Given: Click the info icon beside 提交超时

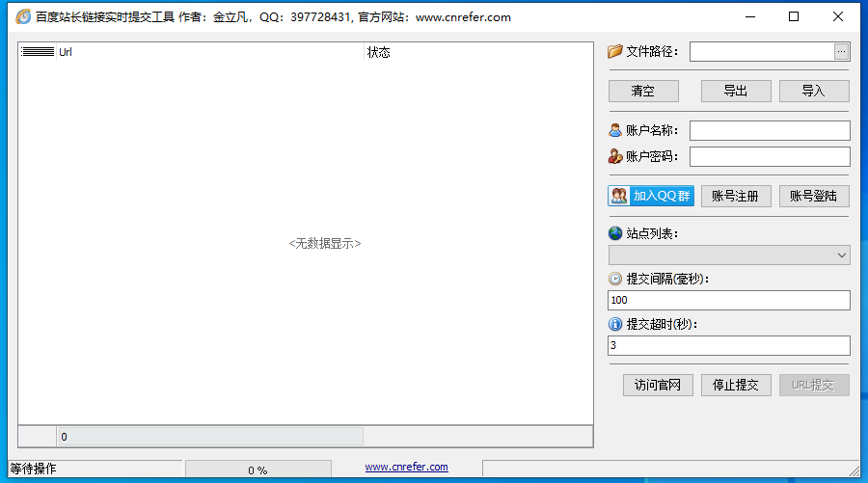Looking at the screenshot, I should tap(615, 324).
